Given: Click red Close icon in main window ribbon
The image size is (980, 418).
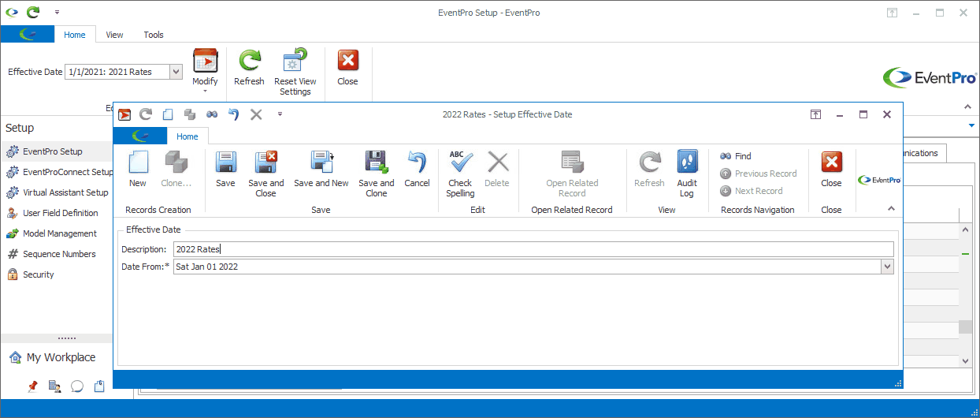Looking at the screenshot, I should (347, 68).
